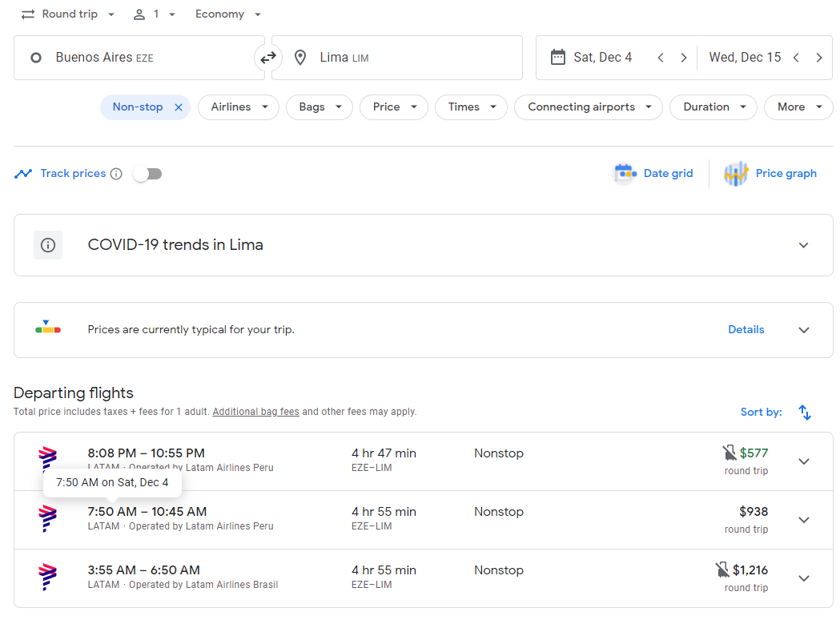Screen dimensions: 840x620
Task: Open the Bags filter dropdown
Action: [x=320, y=107]
